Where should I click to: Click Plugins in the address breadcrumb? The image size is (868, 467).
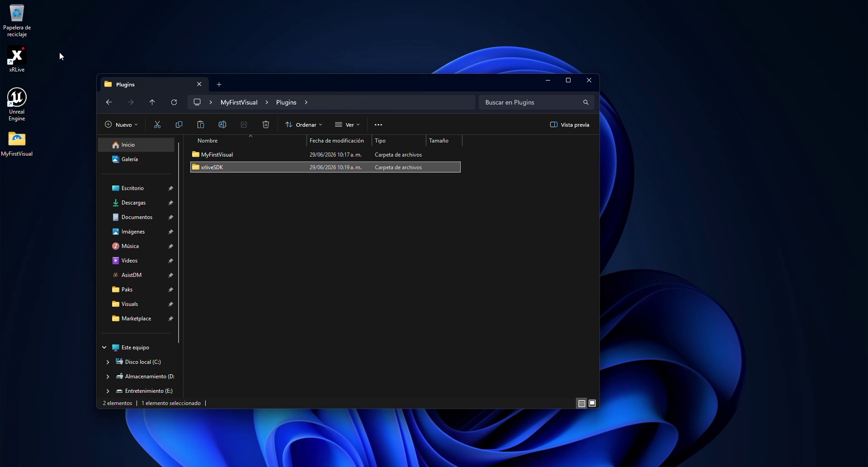pos(287,102)
